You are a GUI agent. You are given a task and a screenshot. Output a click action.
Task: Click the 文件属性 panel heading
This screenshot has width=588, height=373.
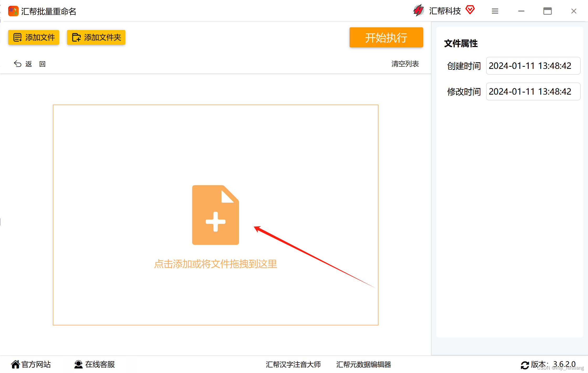click(461, 43)
